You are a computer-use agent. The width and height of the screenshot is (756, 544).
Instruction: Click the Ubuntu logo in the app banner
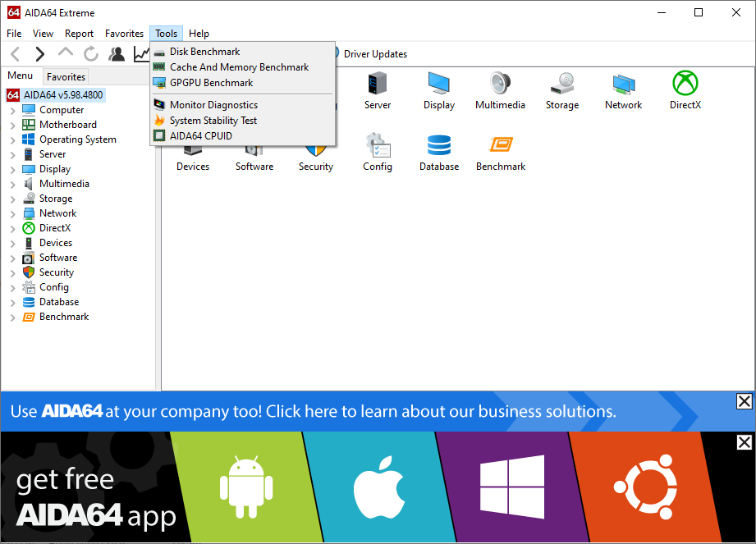645,487
